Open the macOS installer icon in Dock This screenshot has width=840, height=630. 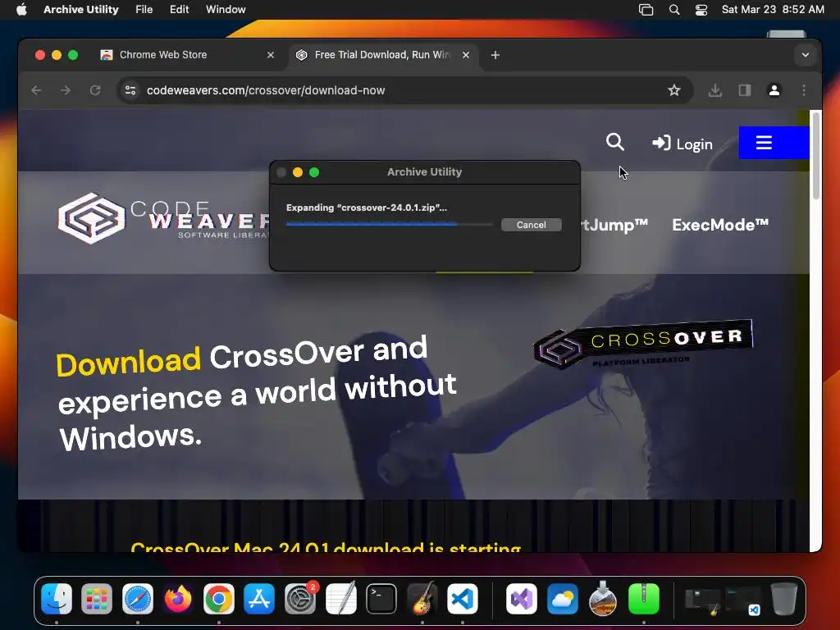pyautogui.click(x=603, y=599)
